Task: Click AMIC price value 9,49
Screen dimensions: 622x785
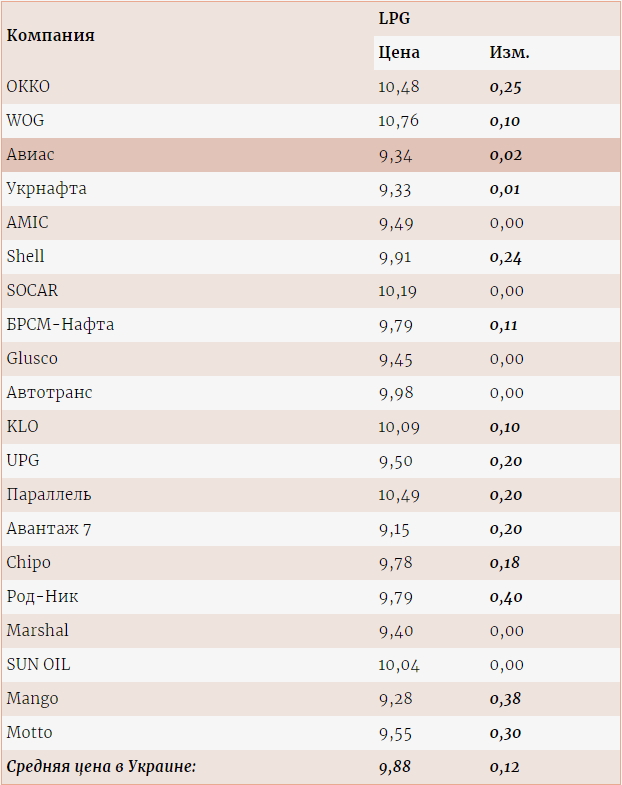Action: coord(396,223)
